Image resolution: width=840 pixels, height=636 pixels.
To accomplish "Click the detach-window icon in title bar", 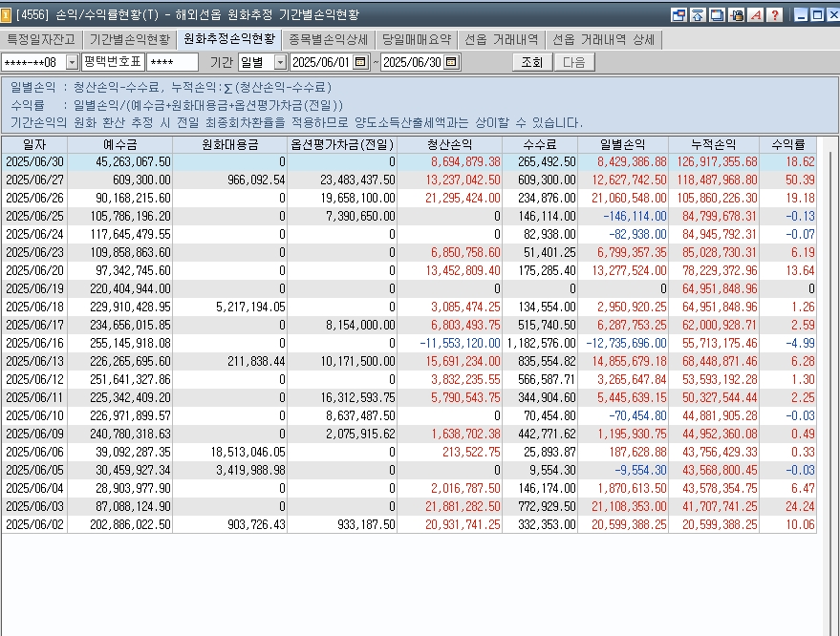I will [x=678, y=14].
